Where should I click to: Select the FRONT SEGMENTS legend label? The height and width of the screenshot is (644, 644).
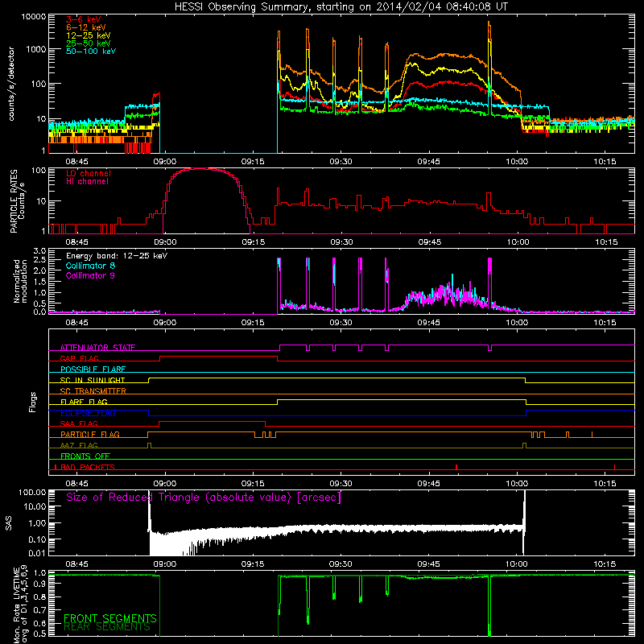tap(110, 618)
